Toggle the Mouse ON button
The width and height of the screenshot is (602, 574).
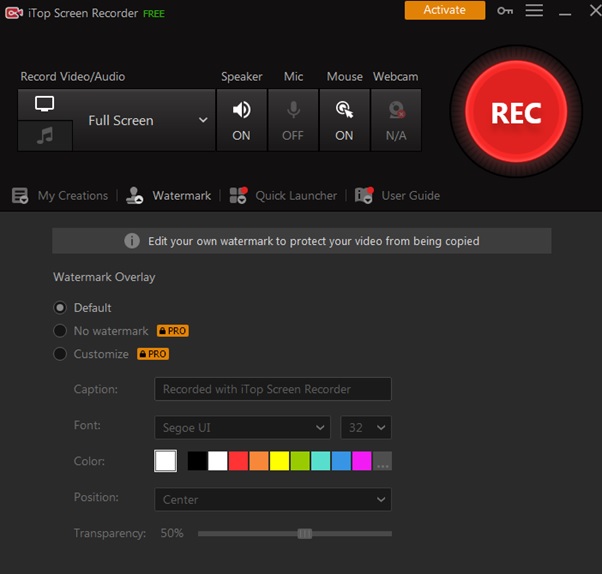point(344,120)
